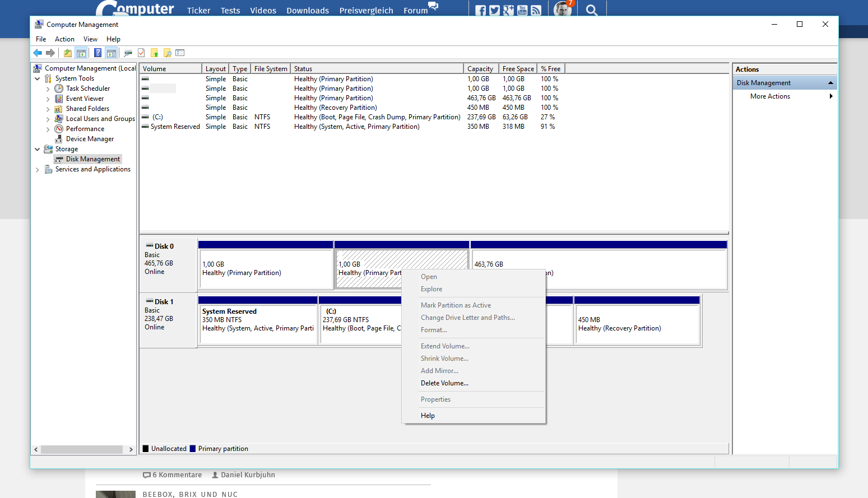Select Disk Management in the tree
The width and height of the screenshot is (868, 498).
coord(92,159)
